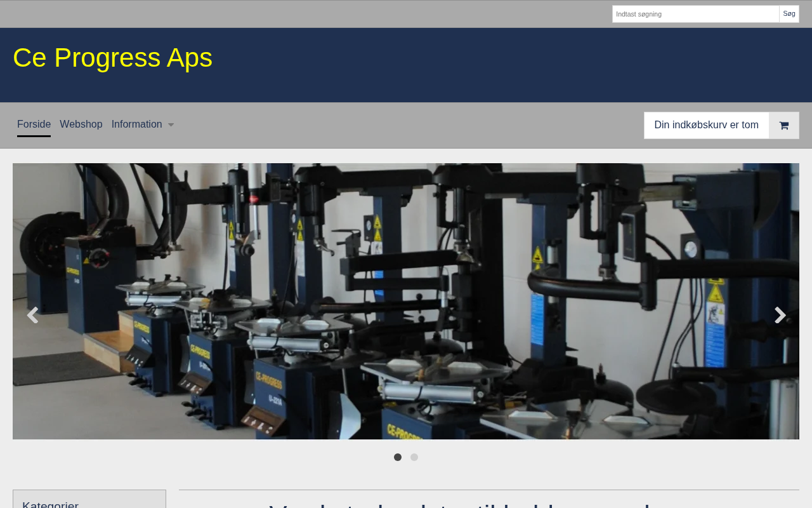Select the first slideshow dot indicator

pos(398,457)
